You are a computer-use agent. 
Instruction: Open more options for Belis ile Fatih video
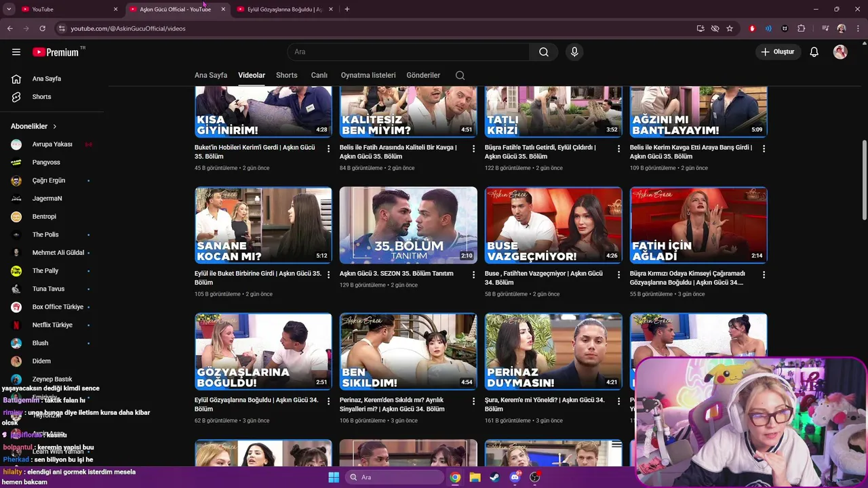point(474,148)
